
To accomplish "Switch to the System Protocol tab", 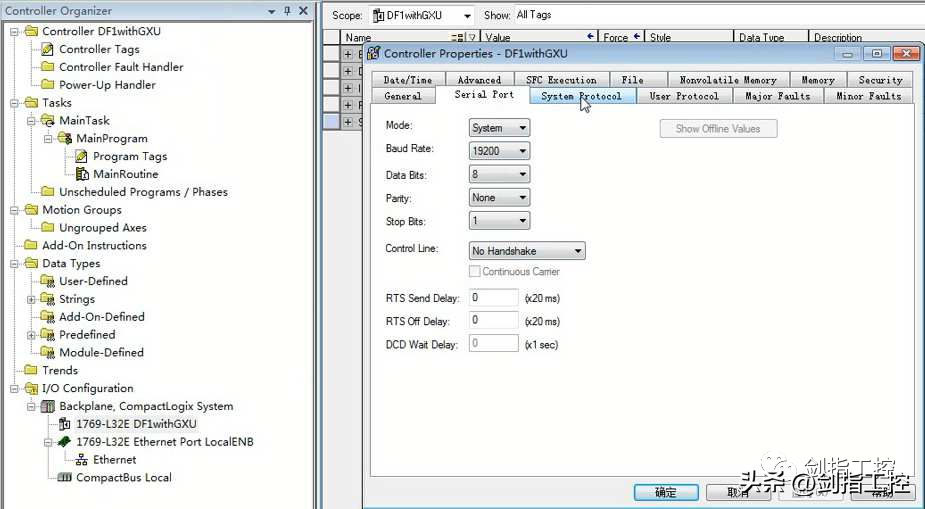I will tap(581, 96).
